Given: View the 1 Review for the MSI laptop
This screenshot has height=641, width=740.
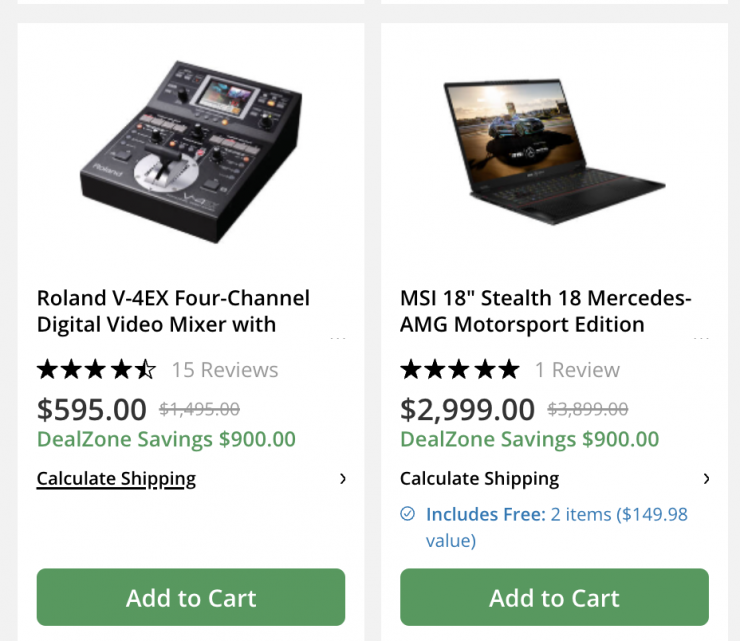Looking at the screenshot, I should [x=577, y=370].
